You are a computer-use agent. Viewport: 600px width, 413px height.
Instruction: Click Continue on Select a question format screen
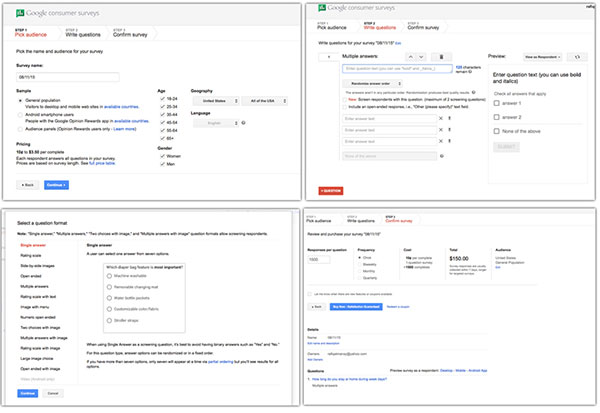[28, 393]
